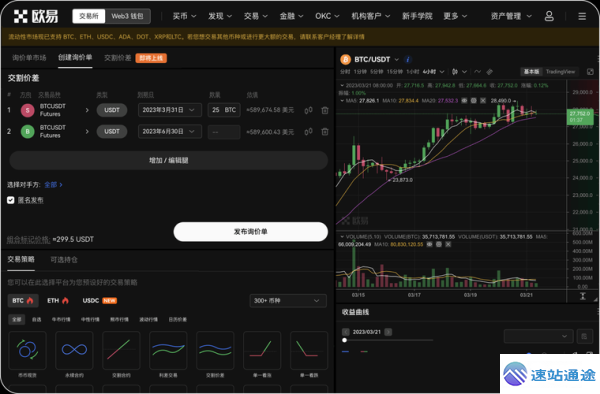Click the icon button beside profit curve dropdown
Viewport: 600px width, 394px height.
[584, 336]
